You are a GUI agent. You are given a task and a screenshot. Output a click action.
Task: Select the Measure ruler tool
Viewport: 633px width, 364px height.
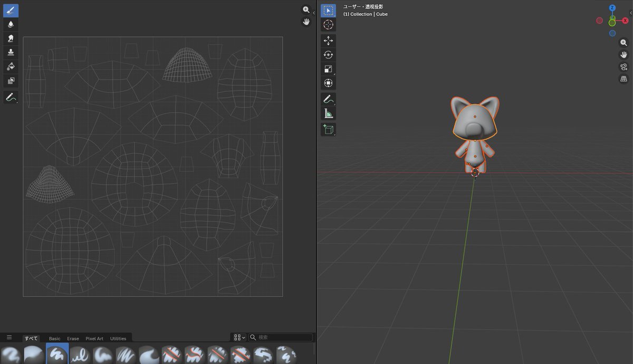(x=328, y=113)
